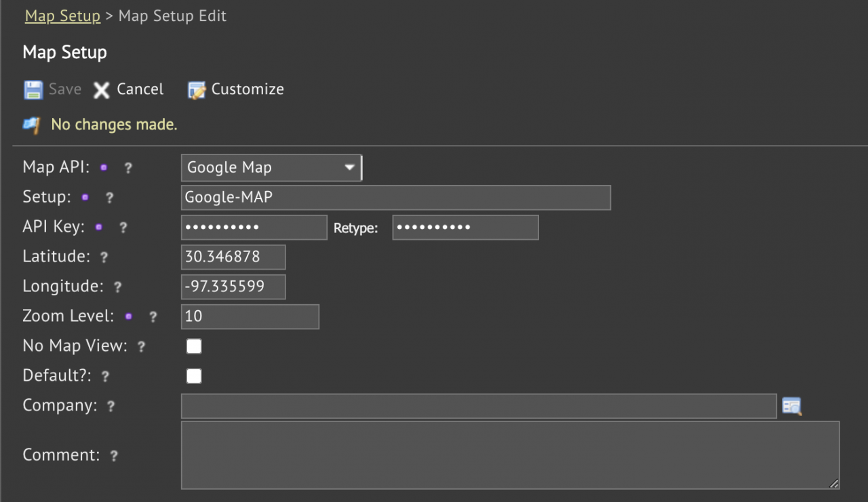The width and height of the screenshot is (868, 502).
Task: Click the flag icon beside No changes made
Action: point(32,125)
